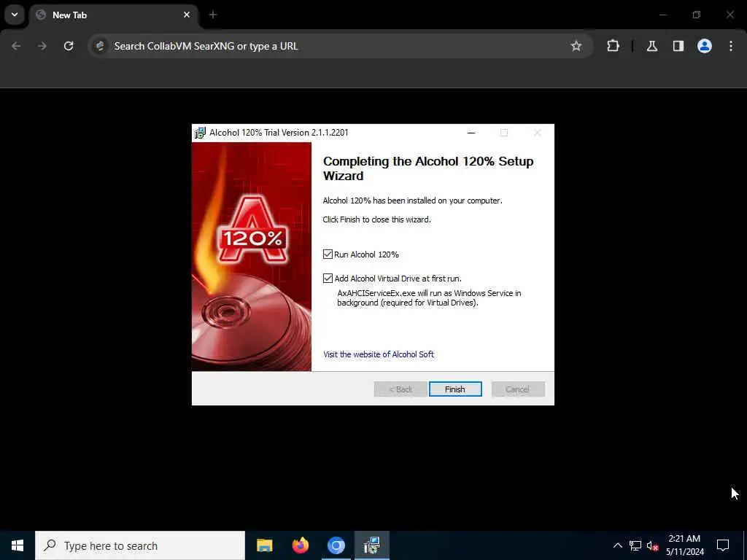Launch Firefox from the taskbar
Screen dimensions: 747x560
pyautogui.click(x=300, y=545)
